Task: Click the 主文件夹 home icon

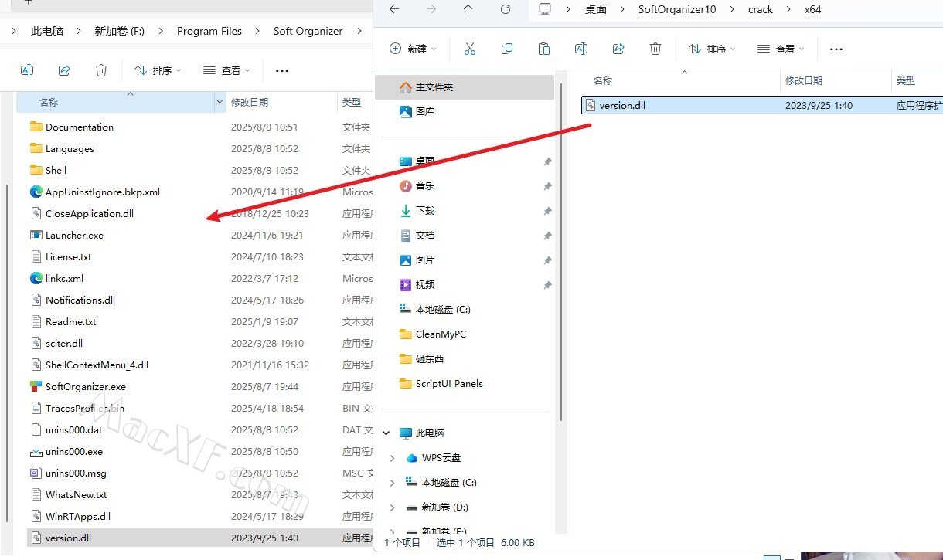Action: [x=406, y=87]
